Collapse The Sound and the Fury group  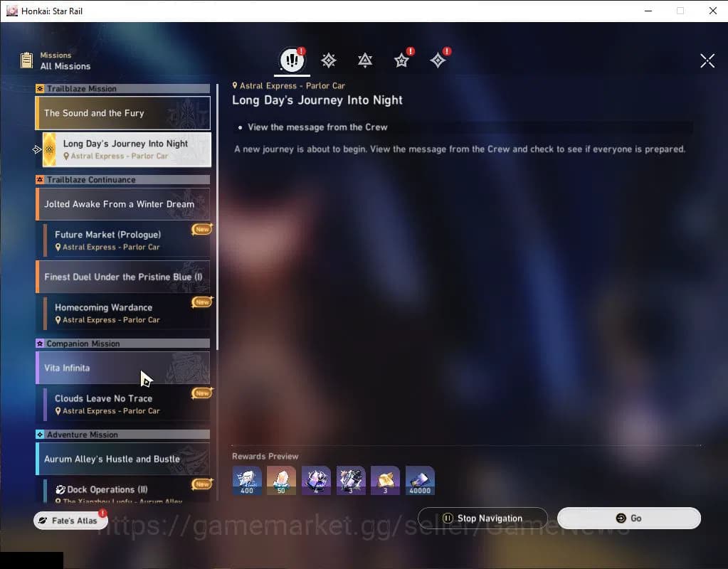click(x=123, y=113)
